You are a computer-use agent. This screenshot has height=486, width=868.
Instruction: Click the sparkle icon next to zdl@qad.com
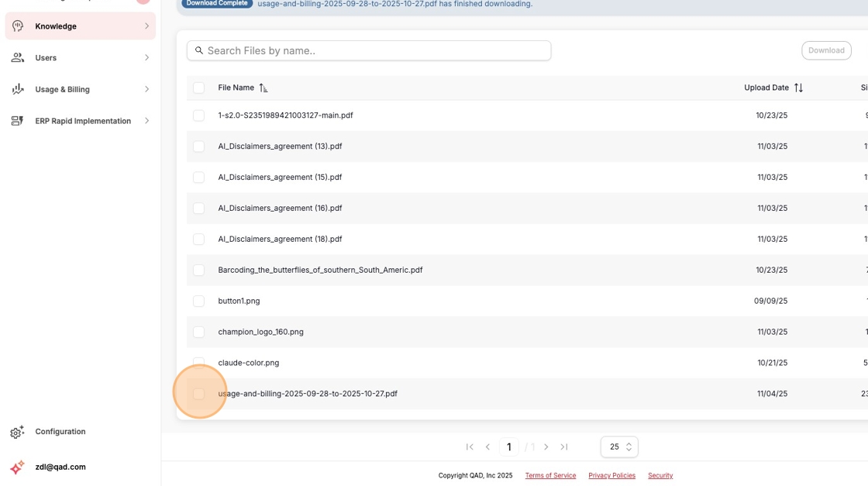(15, 467)
